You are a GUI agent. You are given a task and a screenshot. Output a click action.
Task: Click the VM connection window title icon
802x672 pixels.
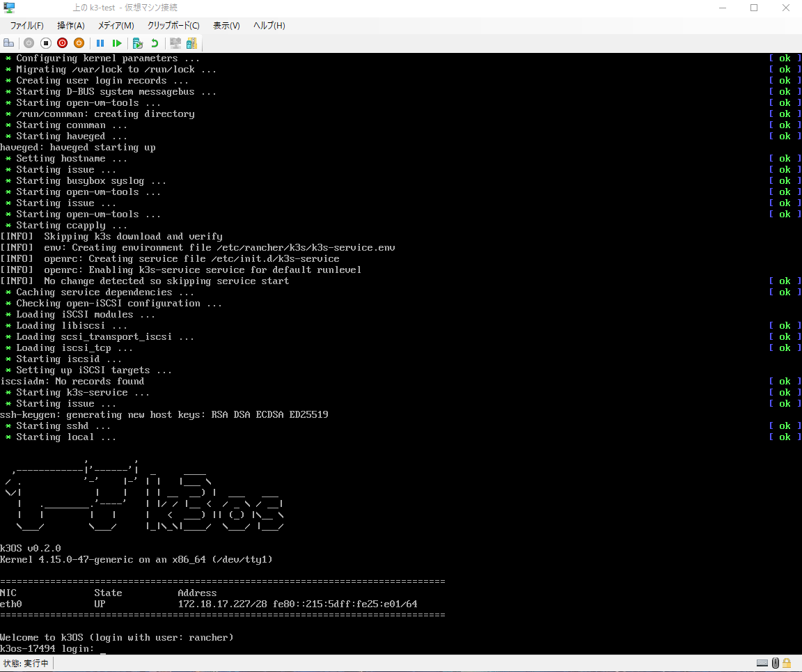click(8, 8)
